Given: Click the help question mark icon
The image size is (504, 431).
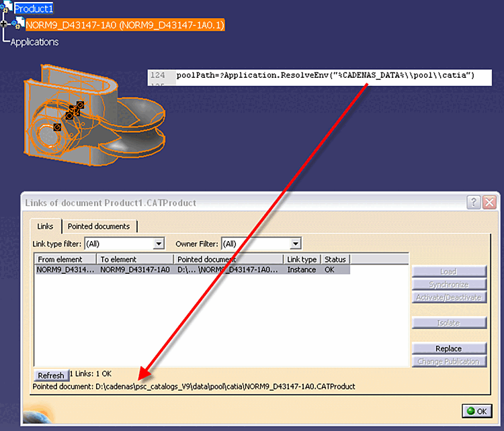Looking at the screenshot, I should [474, 203].
